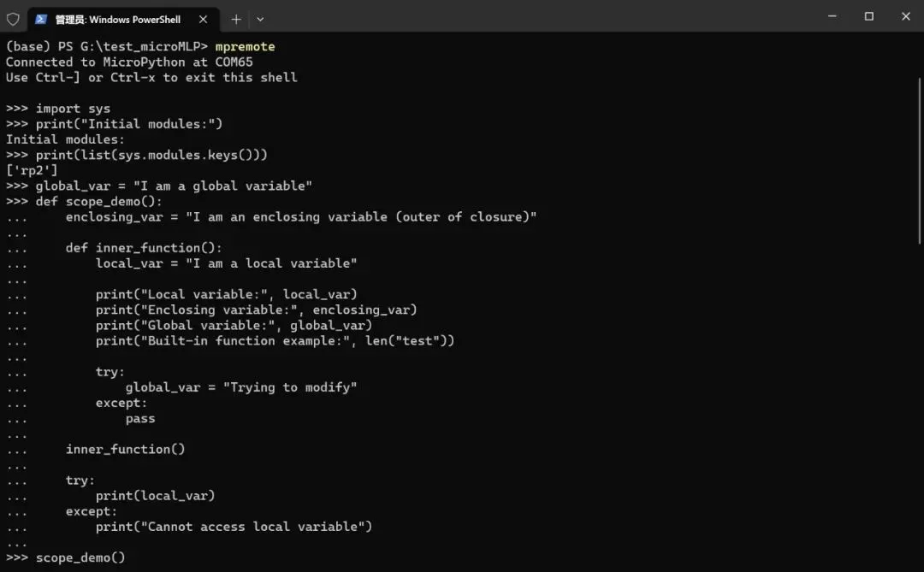Expand the new tab profile dropdown chevron

[260, 20]
